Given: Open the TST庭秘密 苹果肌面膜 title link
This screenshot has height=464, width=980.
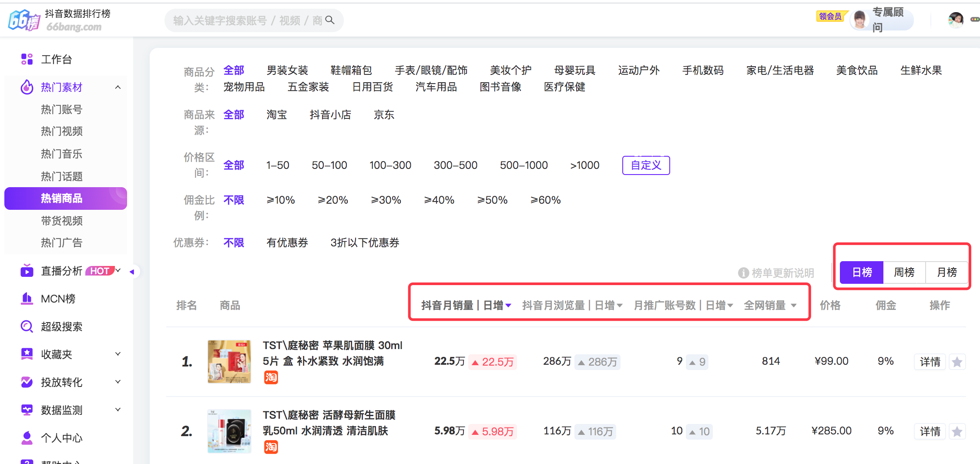Looking at the screenshot, I should 332,353.
